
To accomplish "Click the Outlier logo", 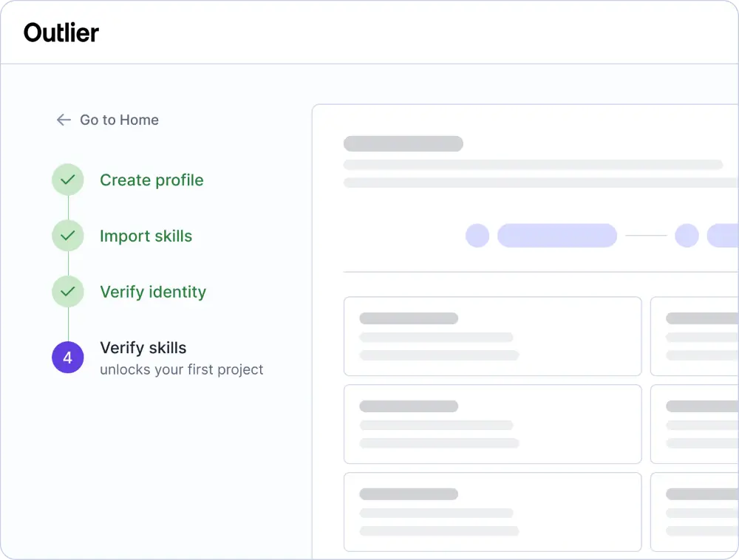I will 61,33.
